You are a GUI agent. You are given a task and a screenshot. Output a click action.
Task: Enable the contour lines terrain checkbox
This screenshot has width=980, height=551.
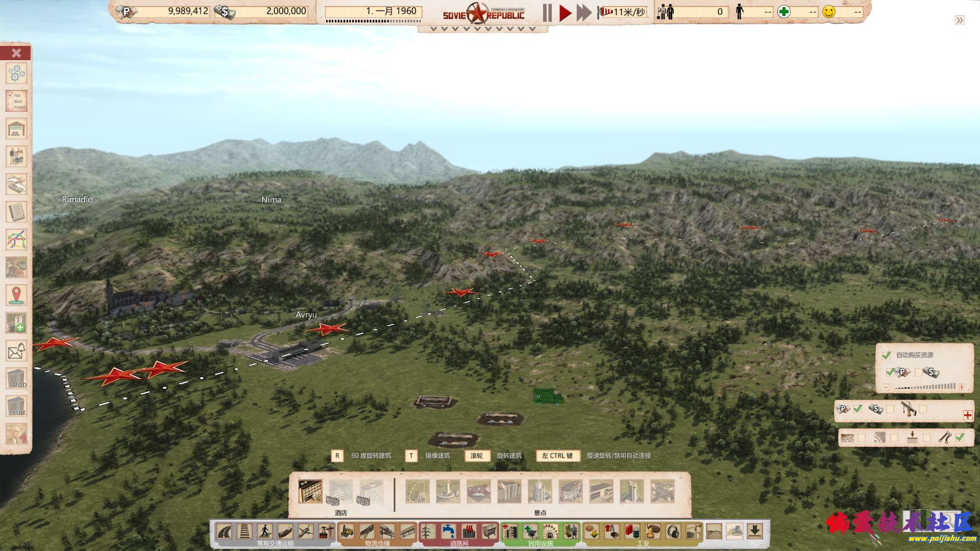pyautogui.click(x=894, y=438)
